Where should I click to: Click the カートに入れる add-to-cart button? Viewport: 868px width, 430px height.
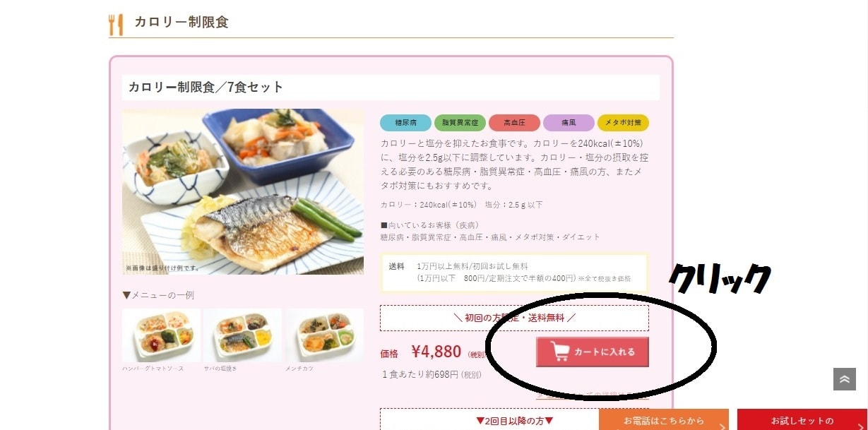point(592,352)
